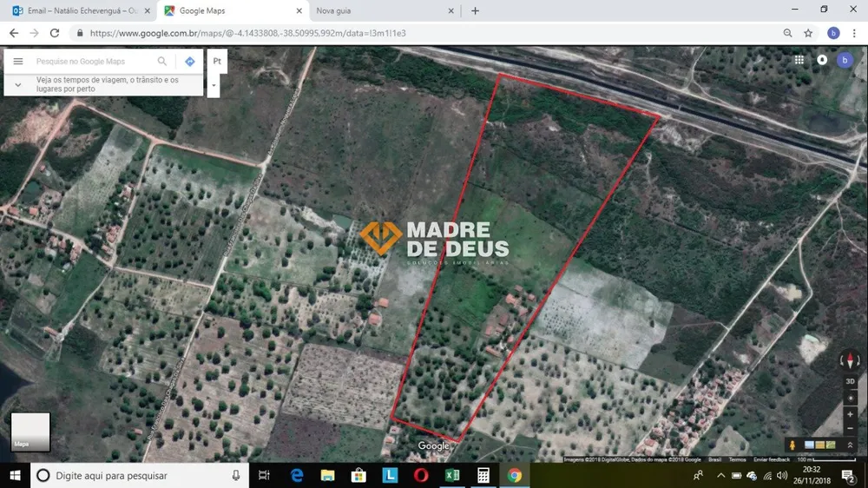Close the Google Maps tab

tap(299, 10)
